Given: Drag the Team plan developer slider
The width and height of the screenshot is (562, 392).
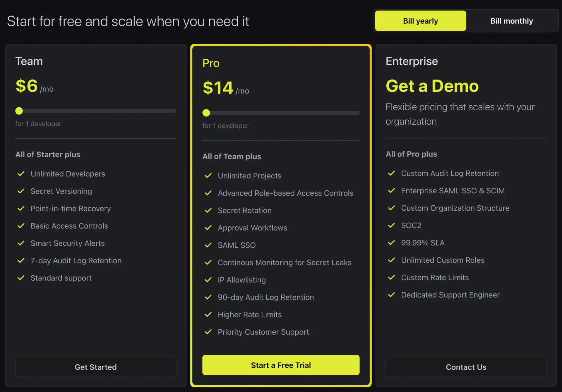Looking at the screenshot, I should point(19,111).
